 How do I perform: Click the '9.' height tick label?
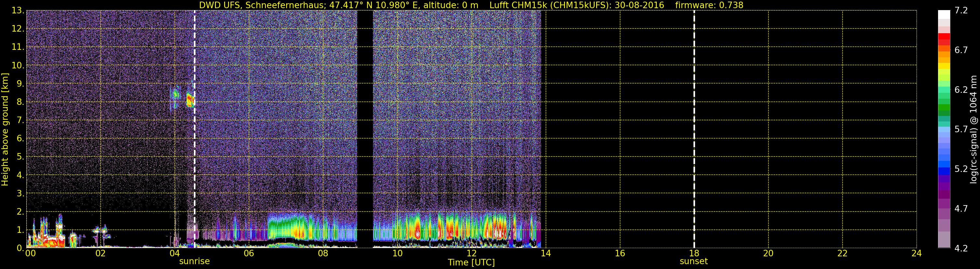(x=20, y=84)
